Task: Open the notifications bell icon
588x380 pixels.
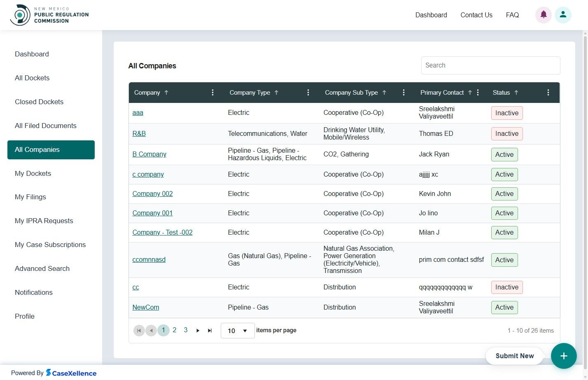Action: tap(543, 15)
